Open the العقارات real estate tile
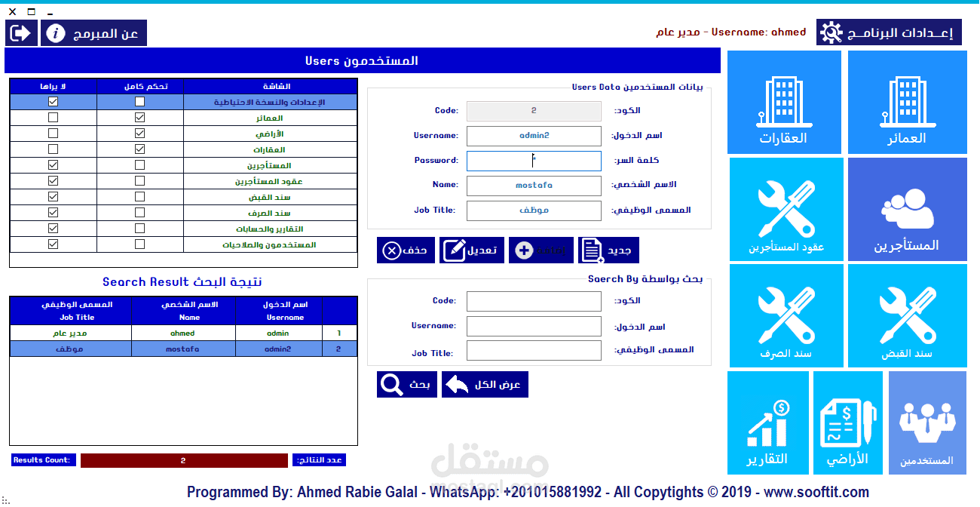 click(784, 103)
